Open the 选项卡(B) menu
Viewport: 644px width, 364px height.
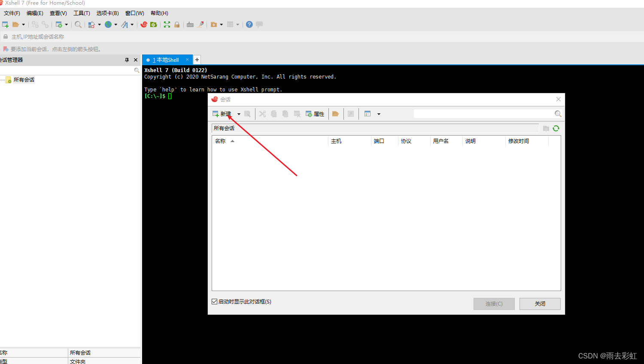click(108, 13)
